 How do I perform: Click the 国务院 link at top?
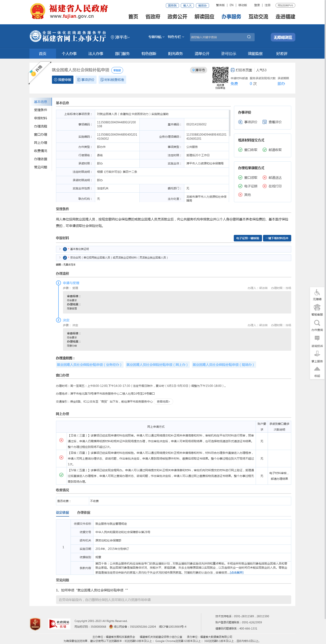pyautogui.click(x=172, y=6)
